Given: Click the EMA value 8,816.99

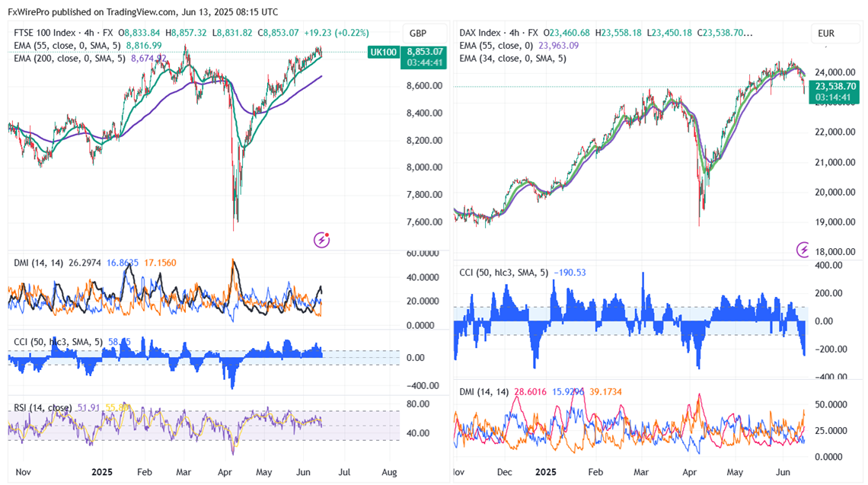Looking at the screenshot, I should click(144, 46).
